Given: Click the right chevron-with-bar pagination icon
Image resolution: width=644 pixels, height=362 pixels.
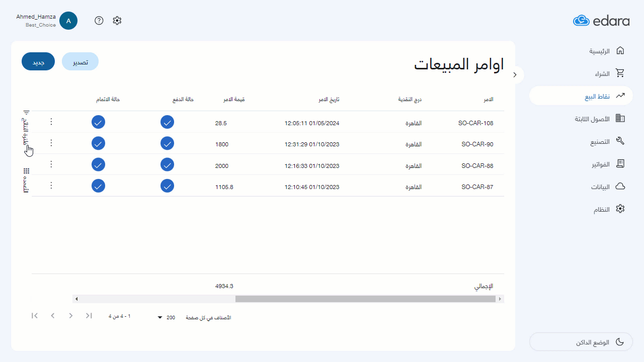Looking at the screenshot, I should (89, 316).
